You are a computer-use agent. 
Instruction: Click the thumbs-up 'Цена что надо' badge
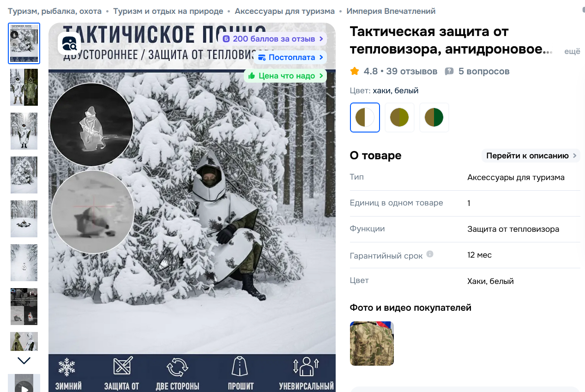[x=285, y=76]
